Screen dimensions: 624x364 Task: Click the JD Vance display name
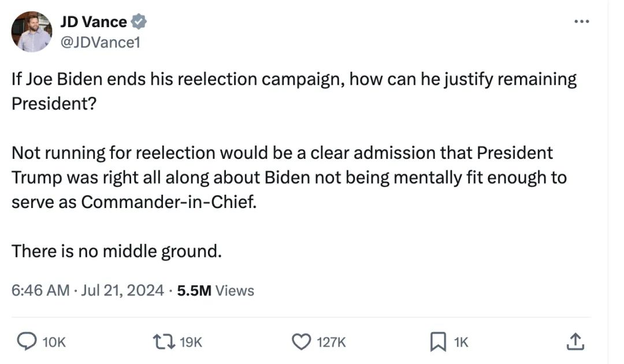tap(94, 22)
